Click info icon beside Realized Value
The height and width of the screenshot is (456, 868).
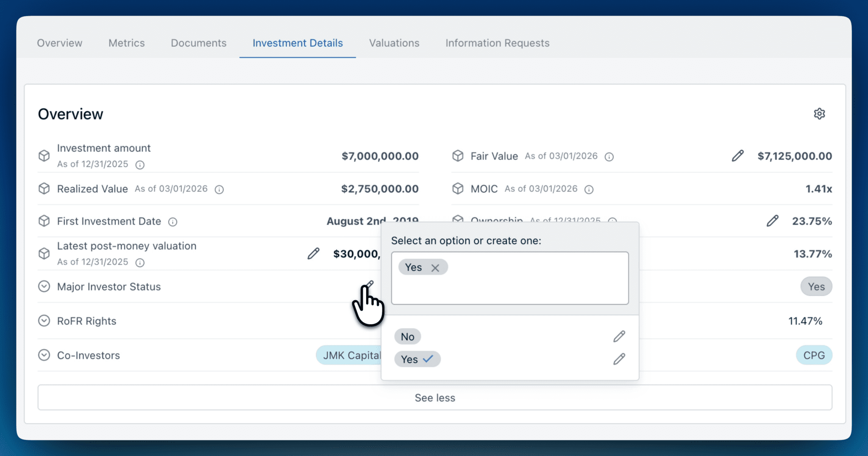[x=219, y=190]
